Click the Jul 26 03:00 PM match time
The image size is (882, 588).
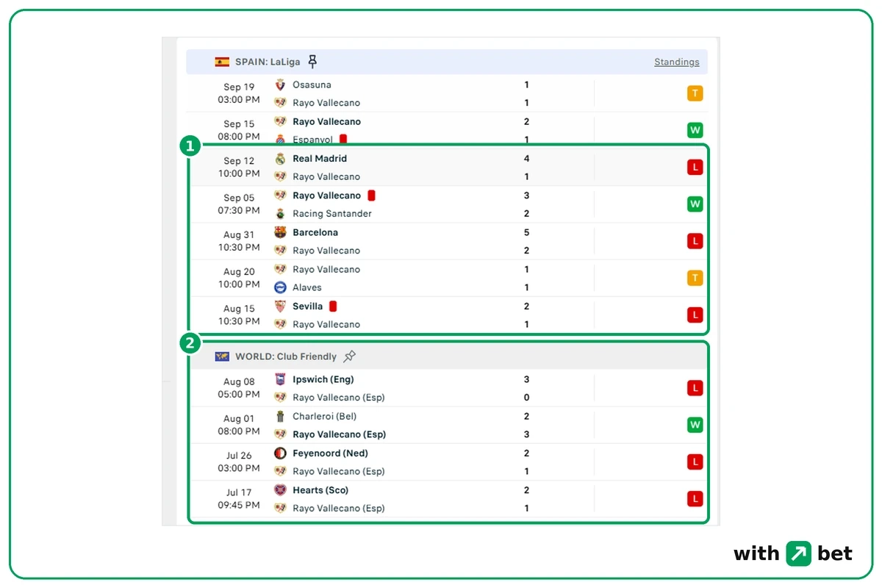click(x=239, y=462)
